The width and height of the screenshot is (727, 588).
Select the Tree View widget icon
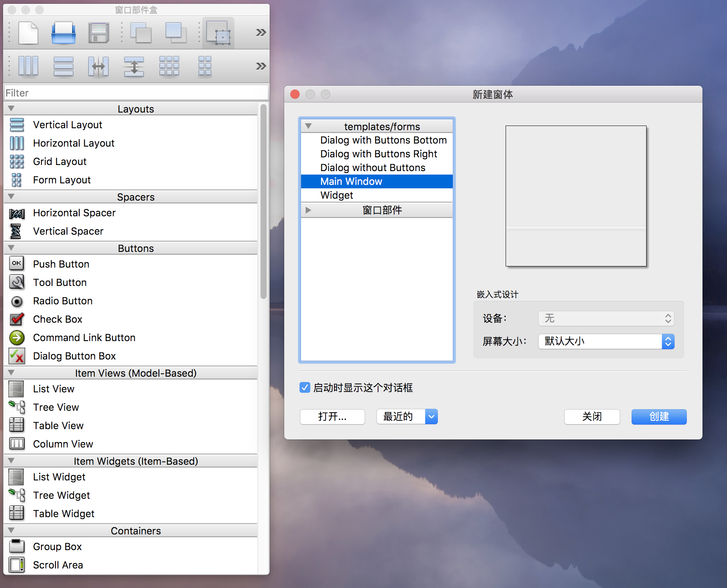click(16, 407)
